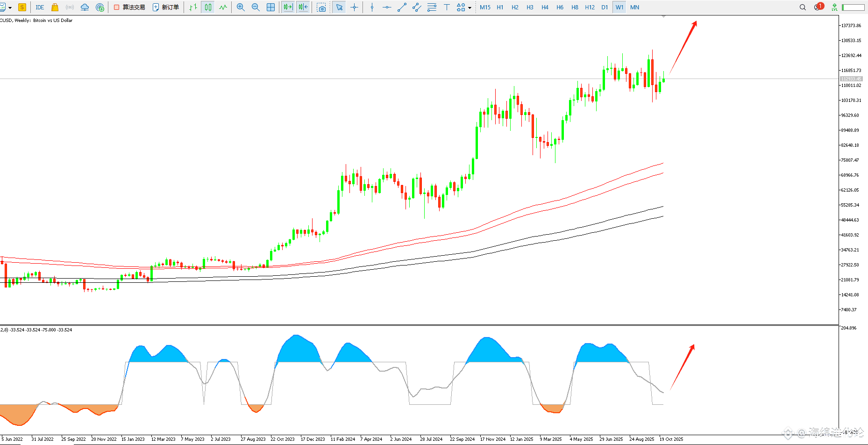The width and height of the screenshot is (868, 445).
Task: Toggle chart shift from right edge
Action: point(303,7)
